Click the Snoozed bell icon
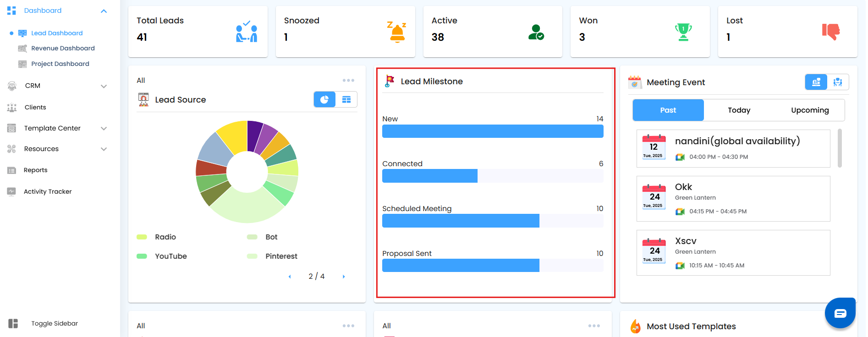The width and height of the screenshot is (868, 337). pyautogui.click(x=397, y=32)
